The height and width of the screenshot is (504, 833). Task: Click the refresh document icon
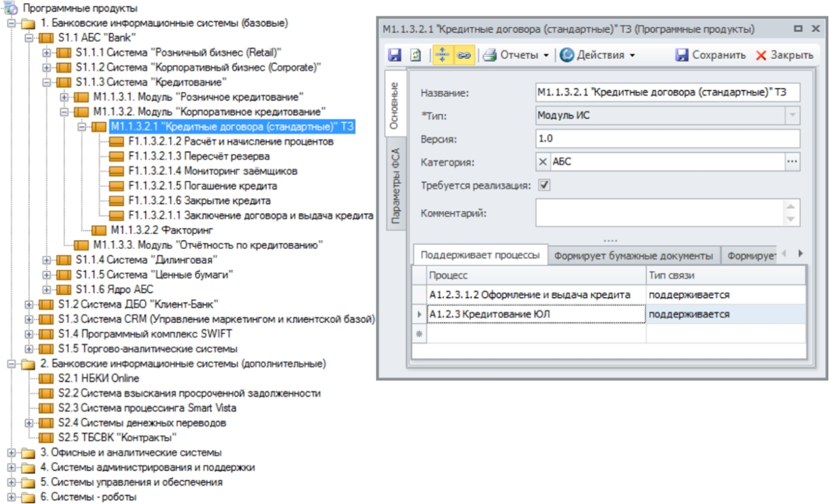(x=415, y=56)
